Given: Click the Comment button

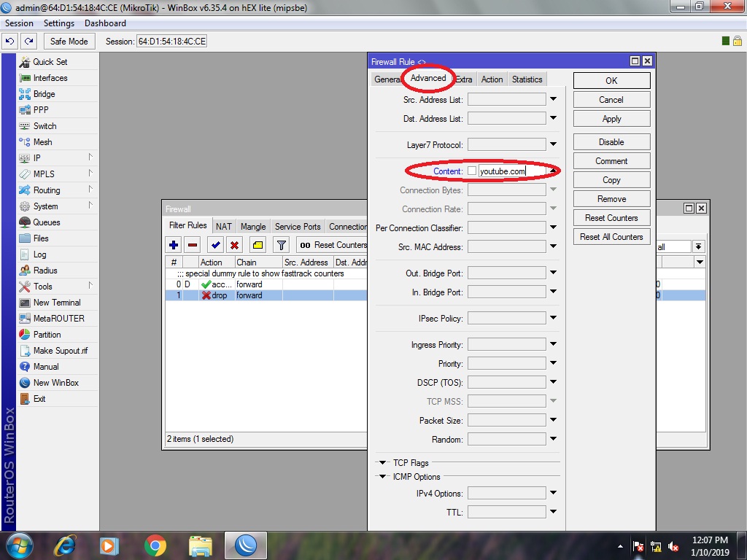Looking at the screenshot, I should [x=612, y=161].
